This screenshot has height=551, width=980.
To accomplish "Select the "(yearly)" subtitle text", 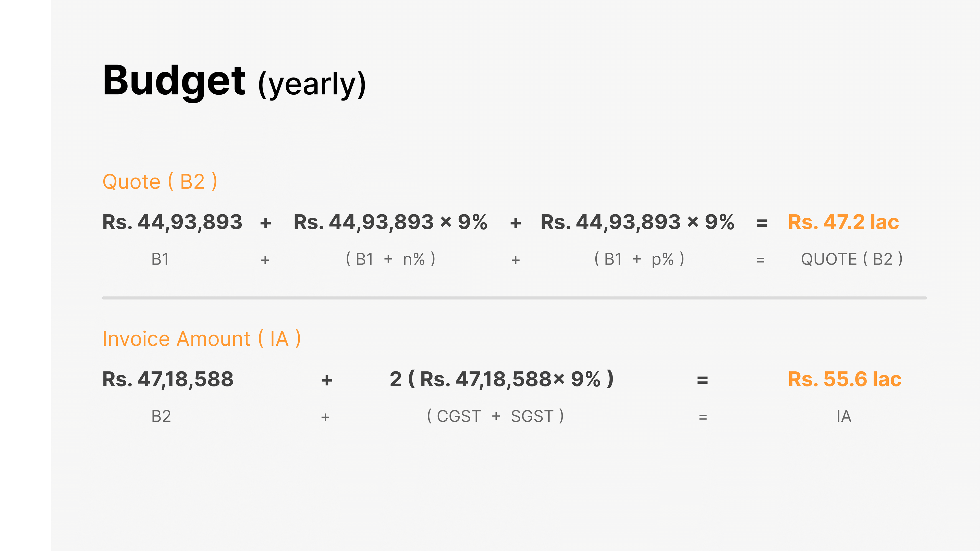I will (312, 84).
